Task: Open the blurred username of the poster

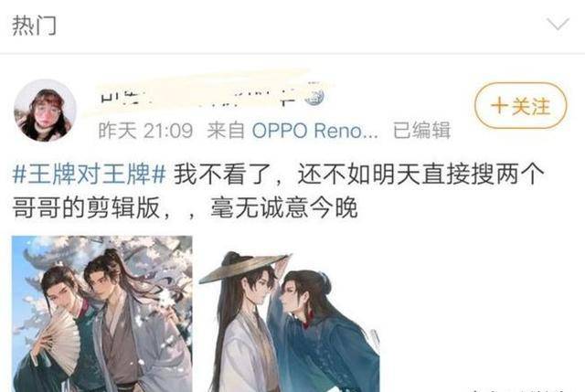Action: point(197,96)
